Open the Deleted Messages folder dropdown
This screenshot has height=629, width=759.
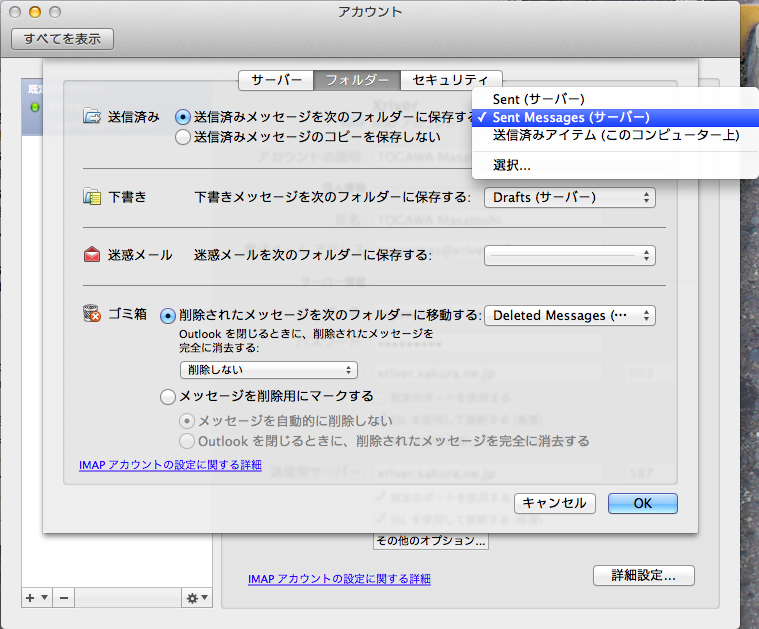click(x=569, y=315)
